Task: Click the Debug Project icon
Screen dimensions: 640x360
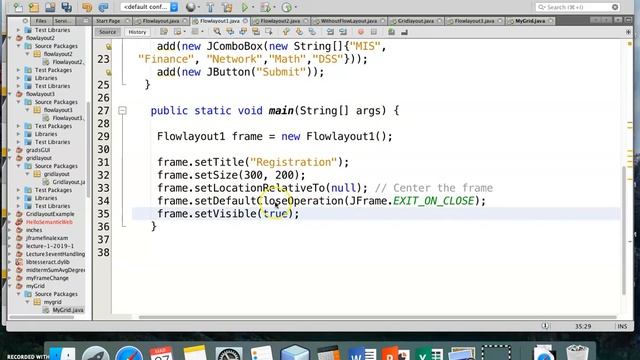Action: [265, 7]
